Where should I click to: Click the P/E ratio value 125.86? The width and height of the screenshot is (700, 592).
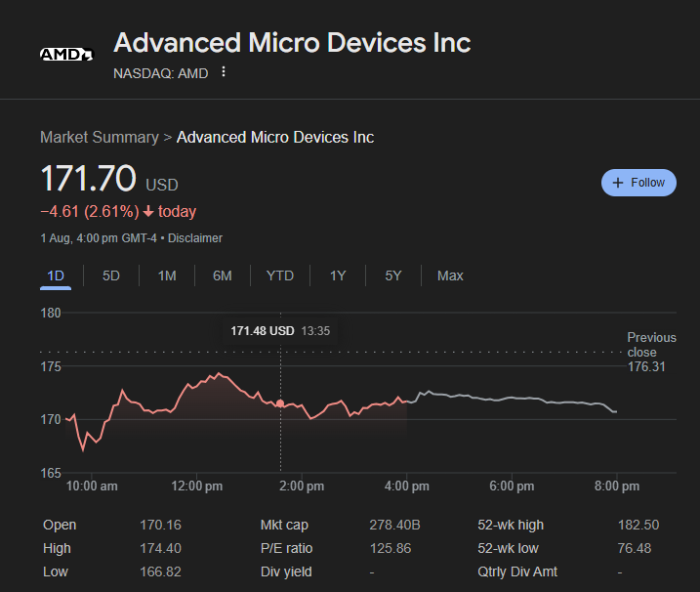[x=391, y=548]
